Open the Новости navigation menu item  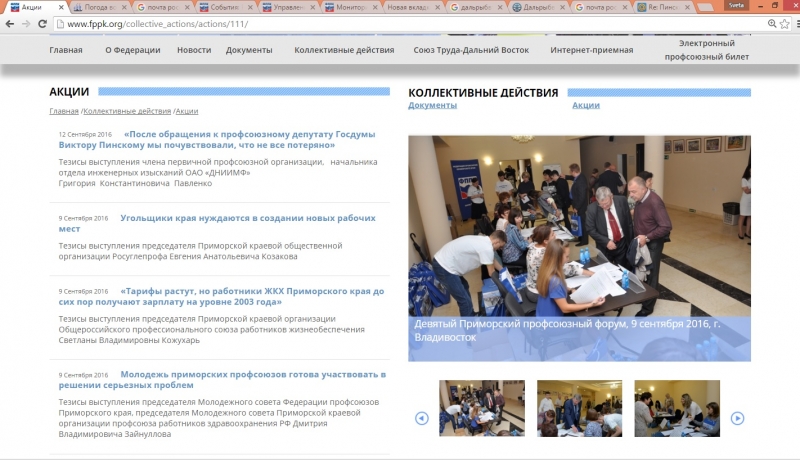(194, 50)
